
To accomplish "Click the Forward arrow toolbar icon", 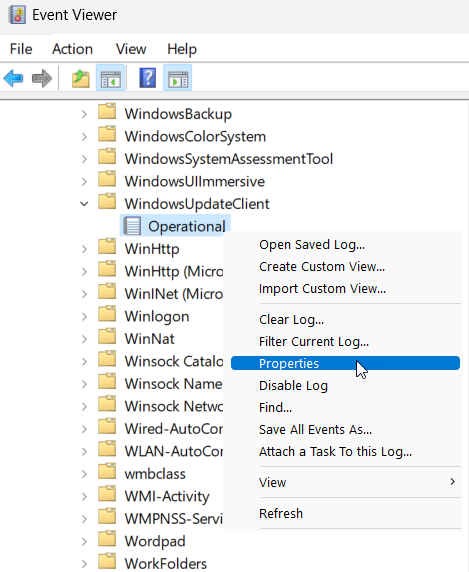I will [42, 78].
